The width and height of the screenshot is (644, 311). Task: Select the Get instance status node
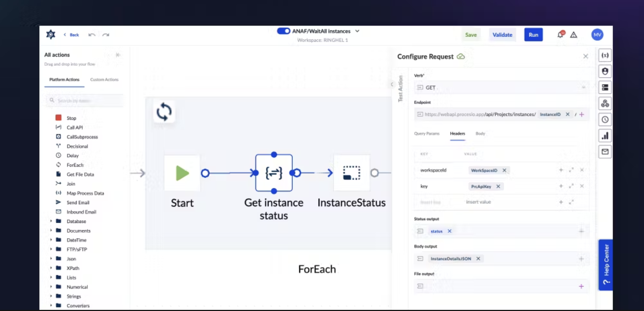coord(274,173)
